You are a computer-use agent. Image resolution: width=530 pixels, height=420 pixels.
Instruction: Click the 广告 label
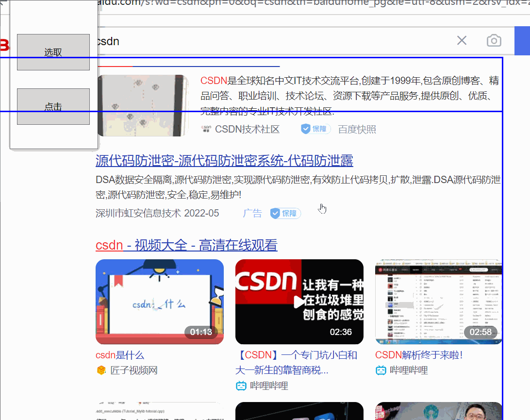pyautogui.click(x=252, y=213)
